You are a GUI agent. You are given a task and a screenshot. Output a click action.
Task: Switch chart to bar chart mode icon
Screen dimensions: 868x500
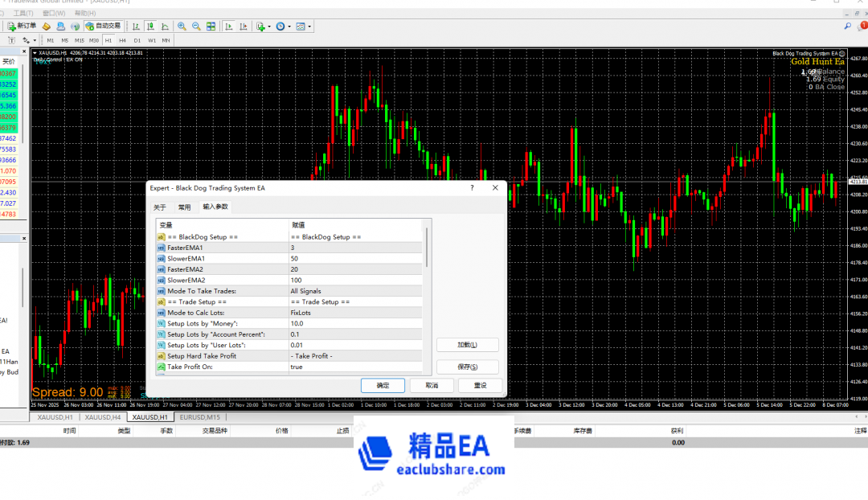pos(134,26)
